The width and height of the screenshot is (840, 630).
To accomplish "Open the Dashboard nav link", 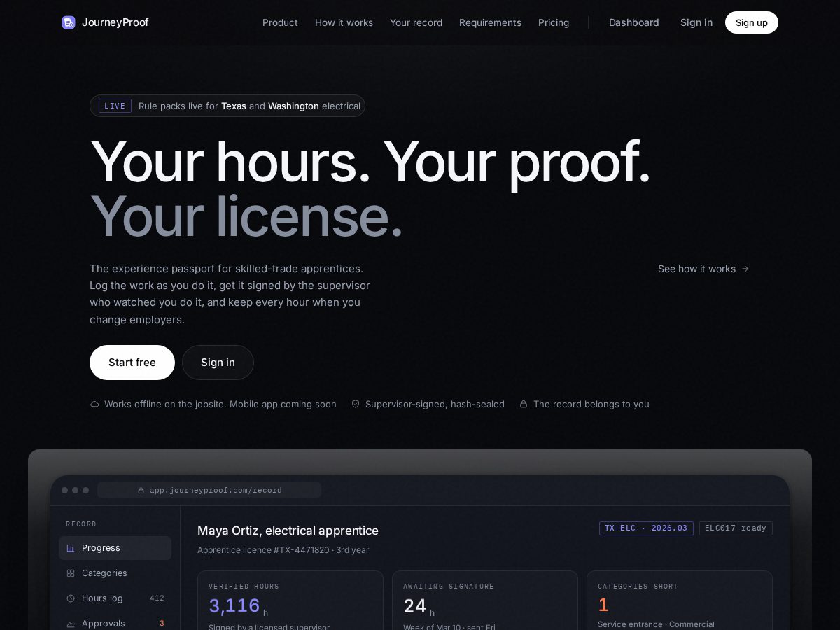I will [x=634, y=22].
